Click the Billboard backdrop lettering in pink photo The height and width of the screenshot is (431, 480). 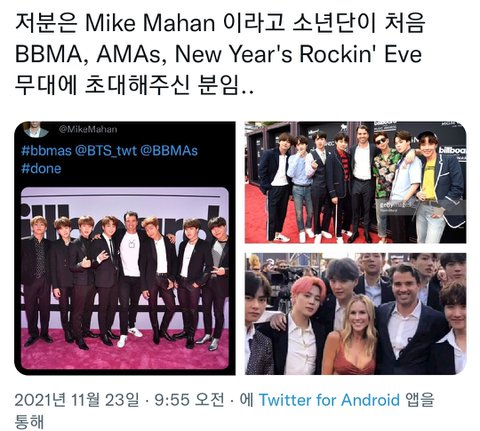(x=123, y=220)
